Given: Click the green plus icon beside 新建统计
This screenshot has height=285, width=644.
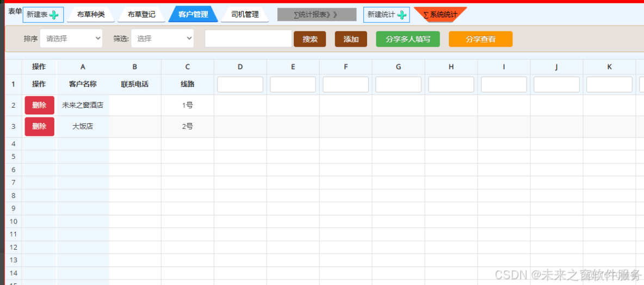Looking at the screenshot, I should [x=401, y=15].
